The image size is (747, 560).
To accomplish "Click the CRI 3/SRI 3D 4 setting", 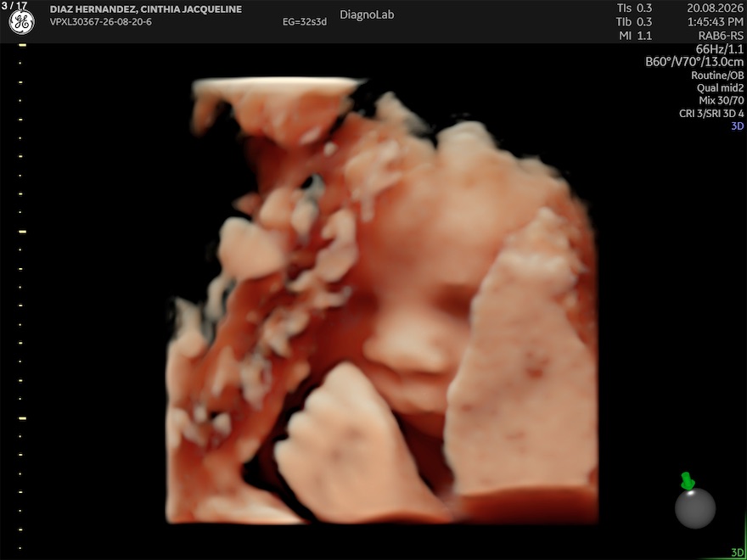I will (711, 114).
